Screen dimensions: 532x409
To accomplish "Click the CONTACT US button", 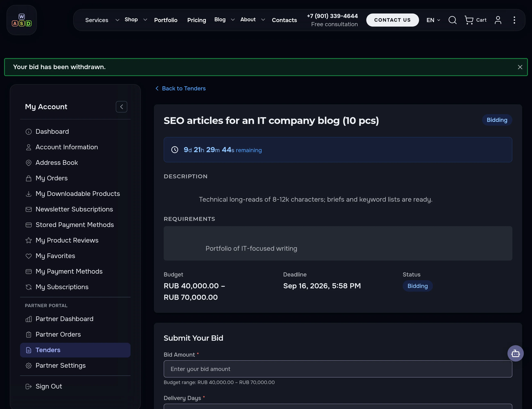I will [x=392, y=20].
